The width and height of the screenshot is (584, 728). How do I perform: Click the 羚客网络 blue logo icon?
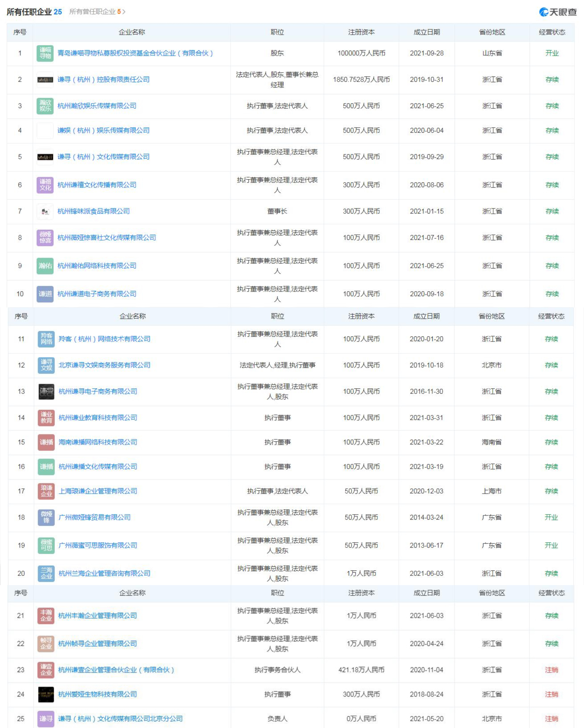(46, 339)
